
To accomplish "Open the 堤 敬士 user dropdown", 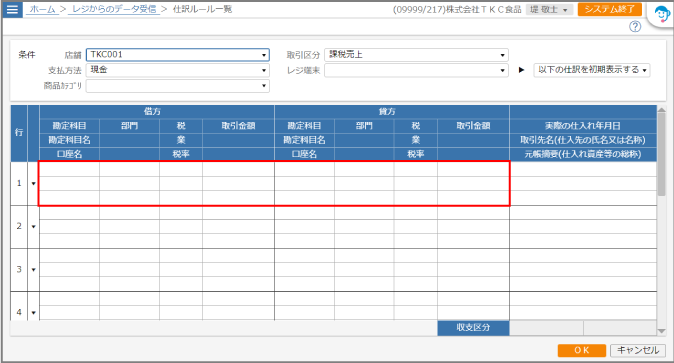I will (x=548, y=9).
